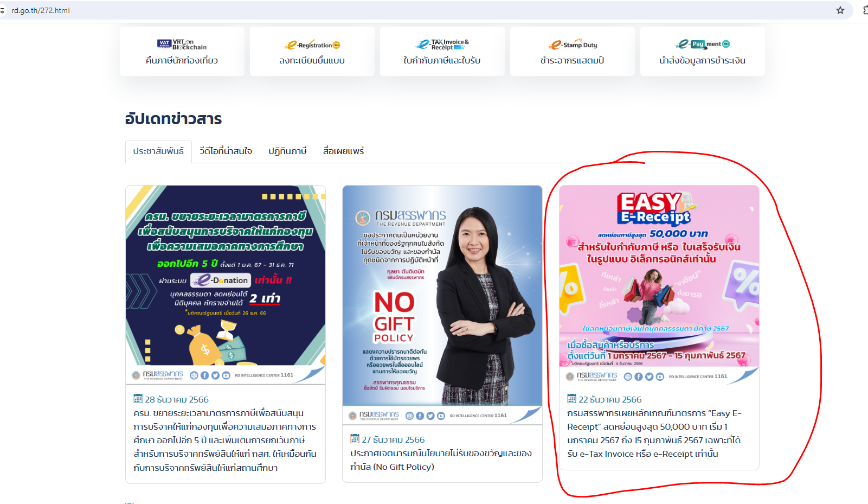Click calendar icon beside 27 ธันวาคม 2566
Screen dimensions: 868x504
355,439
